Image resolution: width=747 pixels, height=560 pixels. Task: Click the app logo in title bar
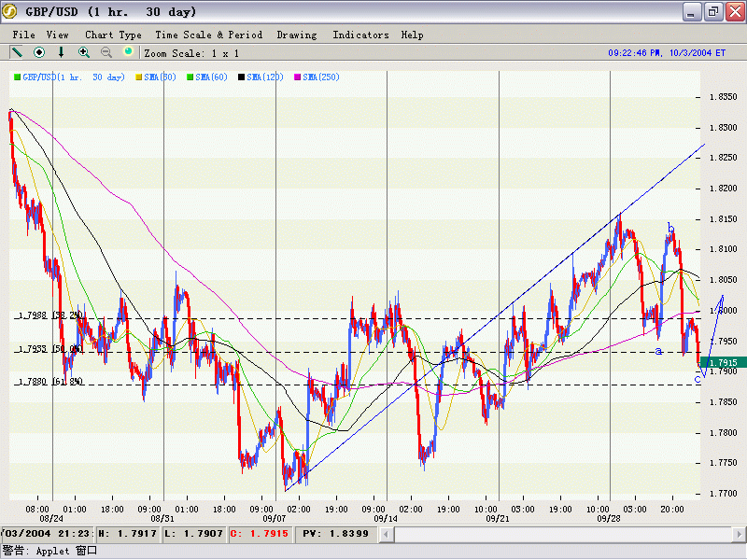point(12,12)
